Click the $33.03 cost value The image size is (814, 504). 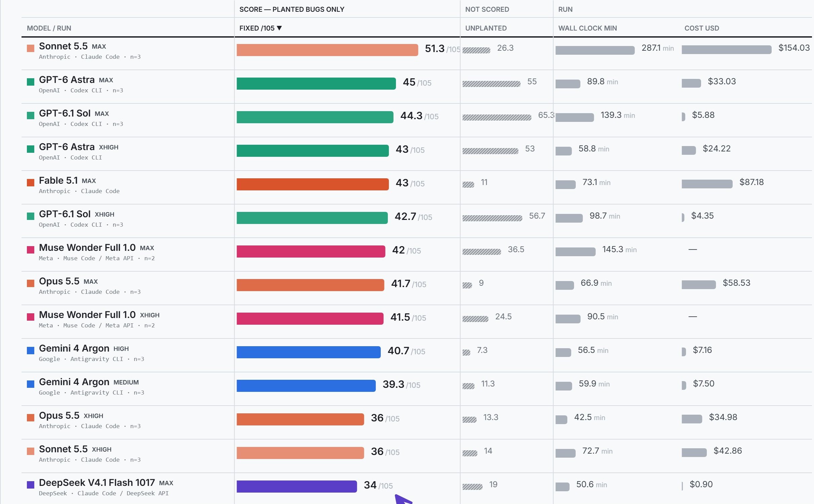click(722, 82)
